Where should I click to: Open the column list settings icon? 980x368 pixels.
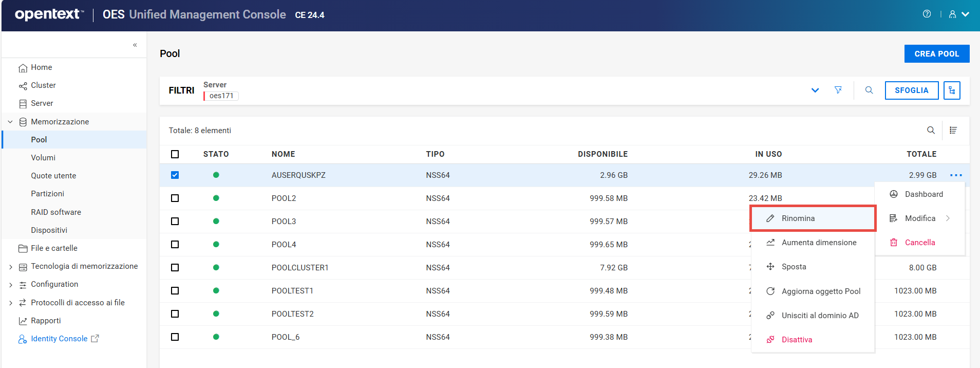point(953,131)
